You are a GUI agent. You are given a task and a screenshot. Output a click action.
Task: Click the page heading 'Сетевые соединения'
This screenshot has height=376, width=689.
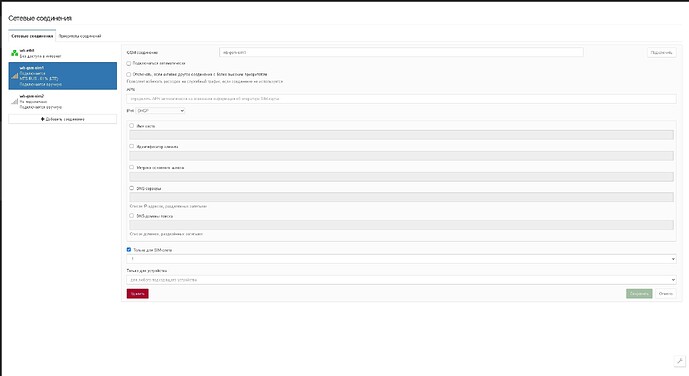click(40, 18)
